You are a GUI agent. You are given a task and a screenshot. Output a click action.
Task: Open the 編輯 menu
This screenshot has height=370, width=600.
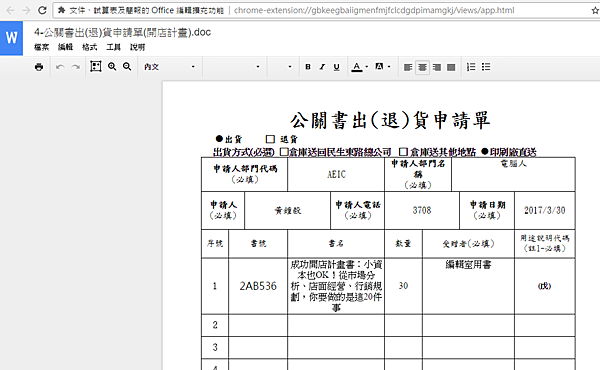coord(65,47)
